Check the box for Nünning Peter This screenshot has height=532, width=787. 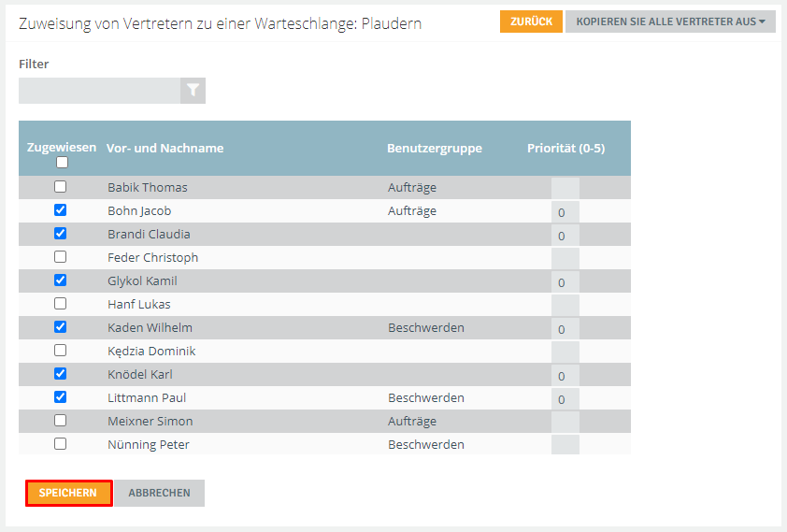tap(60, 444)
